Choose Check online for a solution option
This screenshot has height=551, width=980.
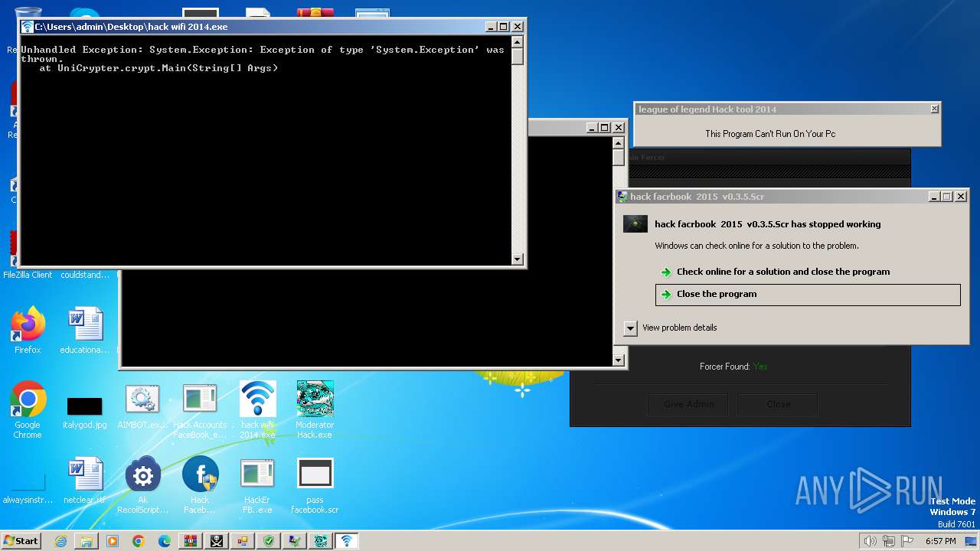click(775, 272)
